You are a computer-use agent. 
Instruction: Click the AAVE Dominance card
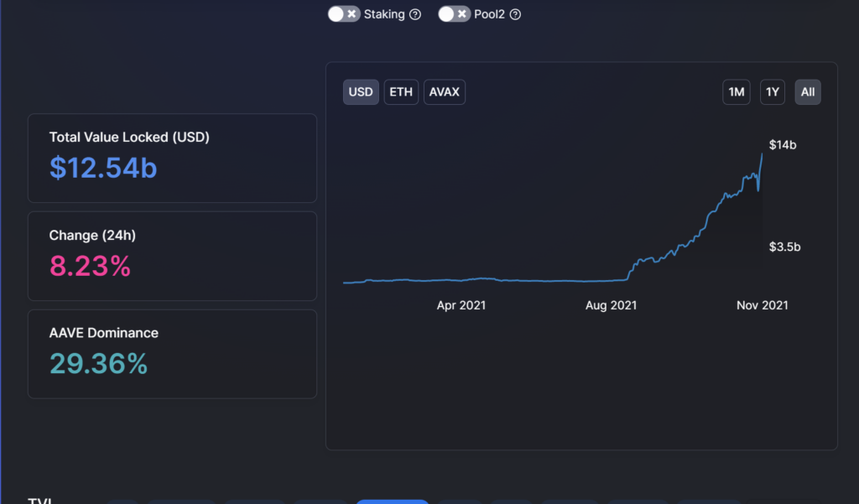(172, 354)
